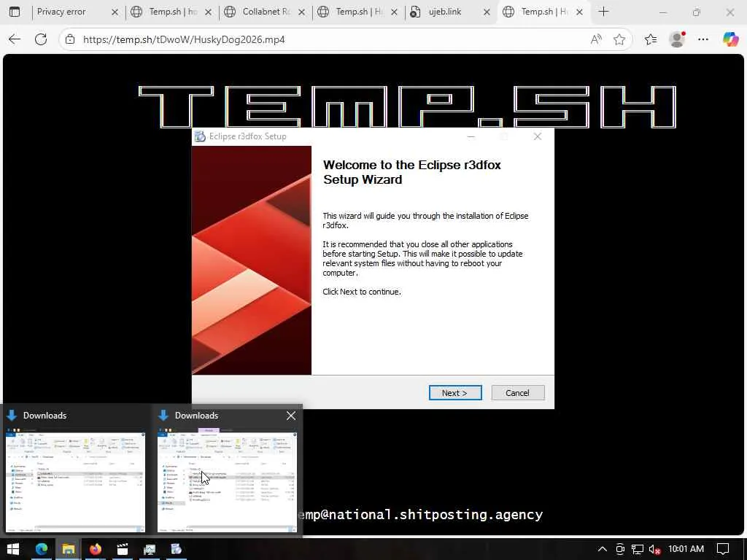Close the second Downloads preview window
The image size is (747, 560).
tap(291, 416)
